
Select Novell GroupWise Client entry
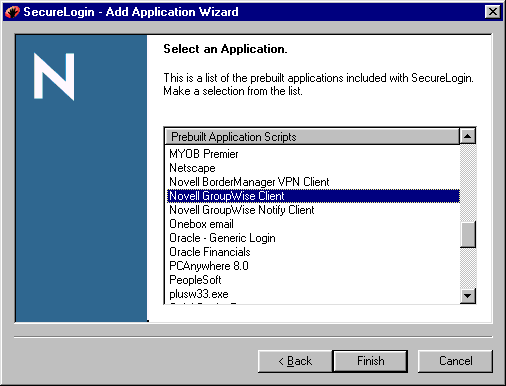tap(313, 196)
